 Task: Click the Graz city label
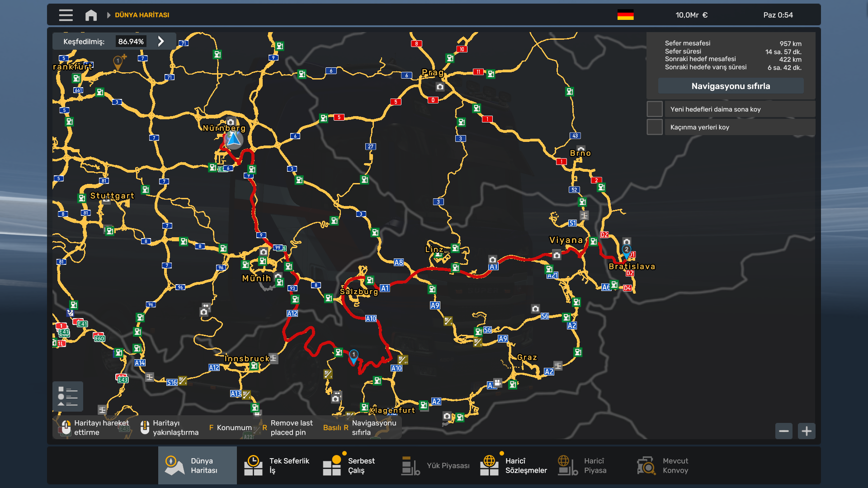[x=527, y=357]
